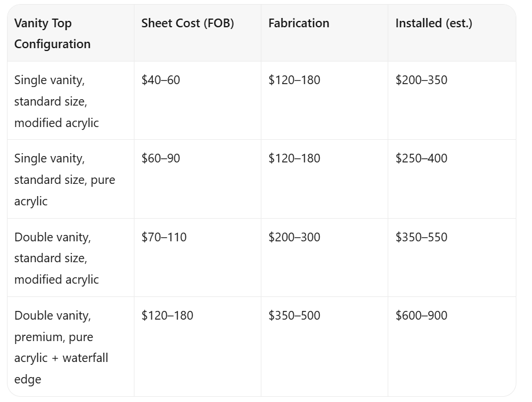Click the Vanity Top Configuration column header
Image resolution: width=532 pixels, height=402 pixels.
(x=52, y=33)
